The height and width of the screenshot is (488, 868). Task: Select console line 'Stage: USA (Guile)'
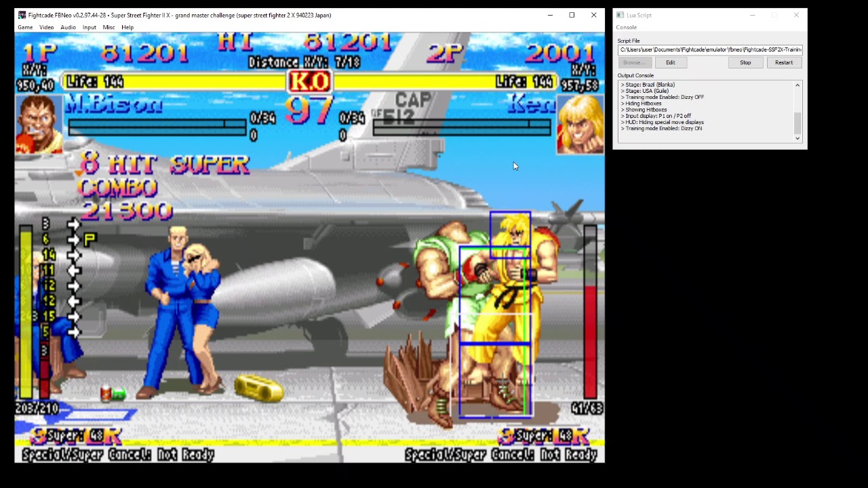coord(645,91)
